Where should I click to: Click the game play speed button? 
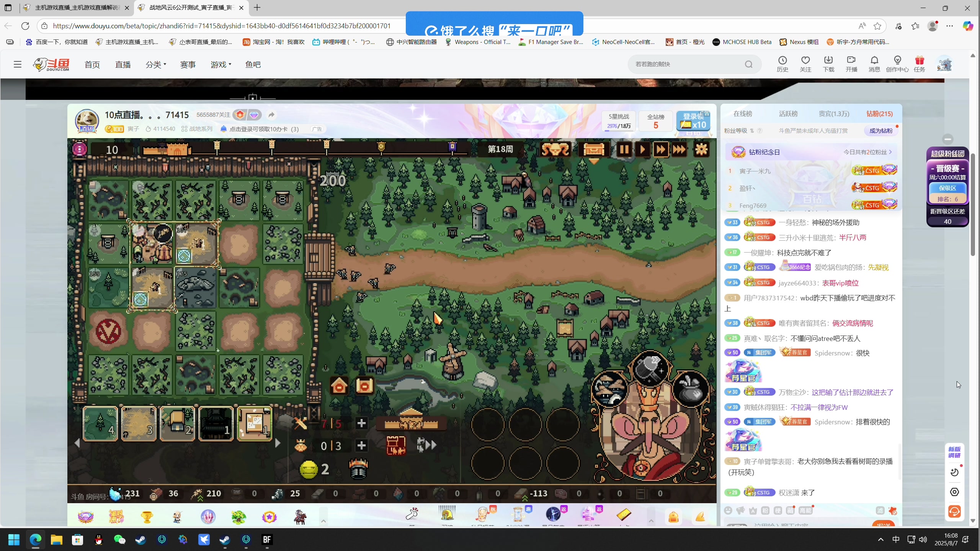[642, 150]
